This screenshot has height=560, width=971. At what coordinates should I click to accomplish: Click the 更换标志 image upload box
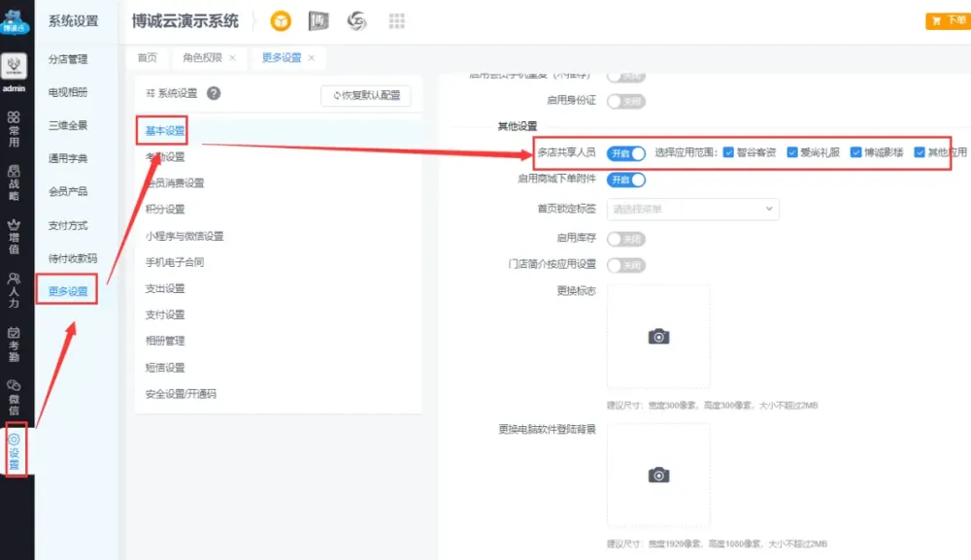(x=658, y=336)
